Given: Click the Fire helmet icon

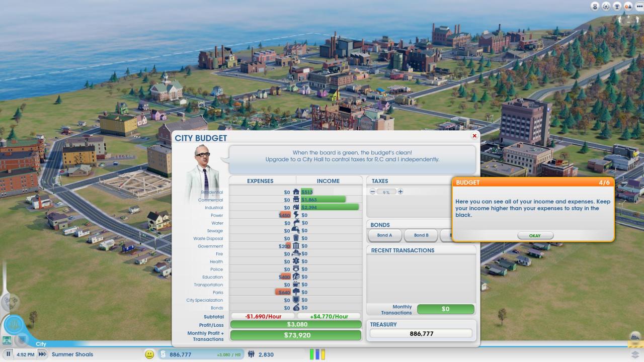Looking at the screenshot, I should (x=296, y=254).
